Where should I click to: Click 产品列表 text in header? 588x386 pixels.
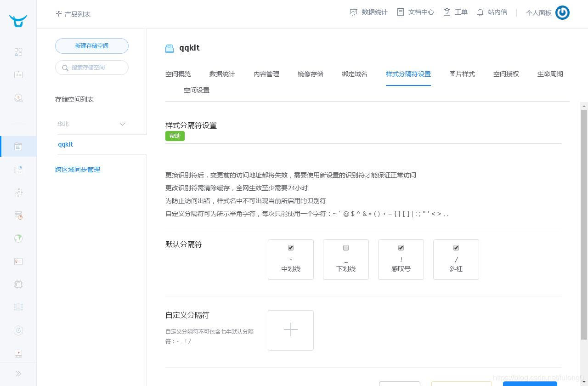(78, 14)
